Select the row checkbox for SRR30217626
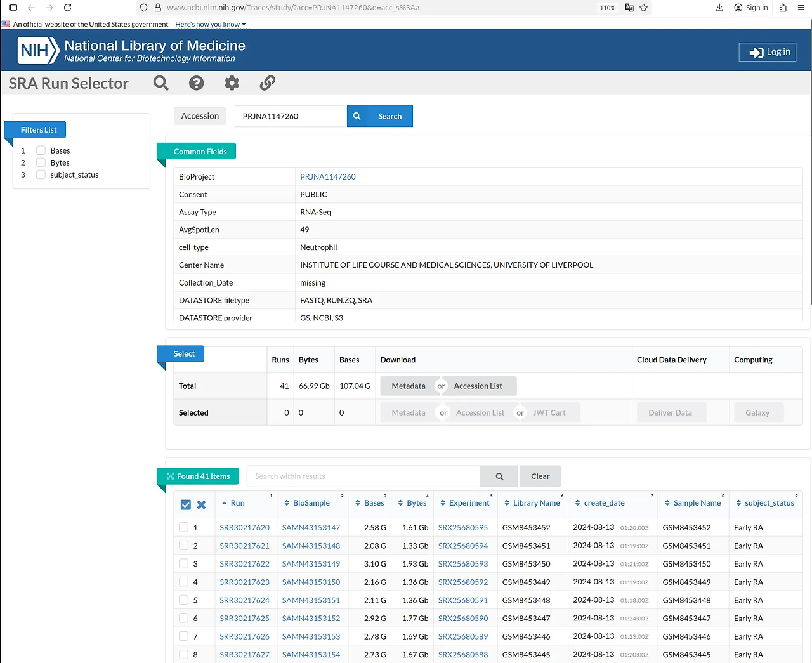Screen dimensions: 812x663 183,636
